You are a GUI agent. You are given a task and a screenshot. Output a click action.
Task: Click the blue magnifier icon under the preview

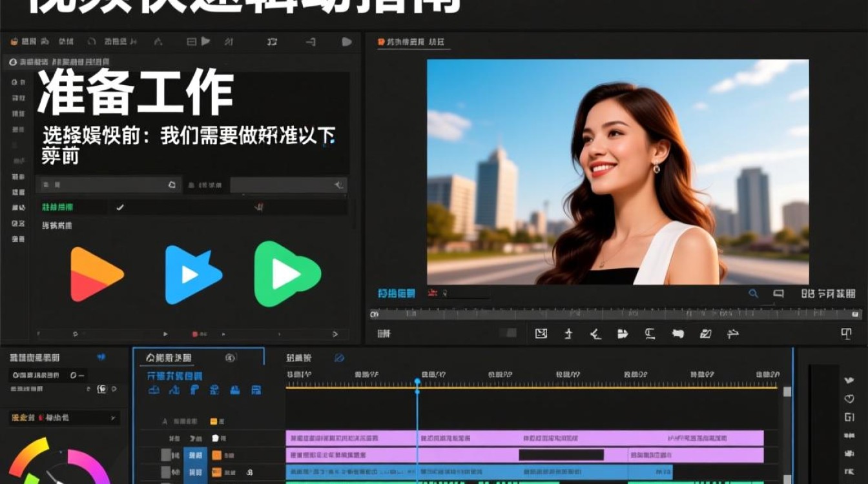753,294
